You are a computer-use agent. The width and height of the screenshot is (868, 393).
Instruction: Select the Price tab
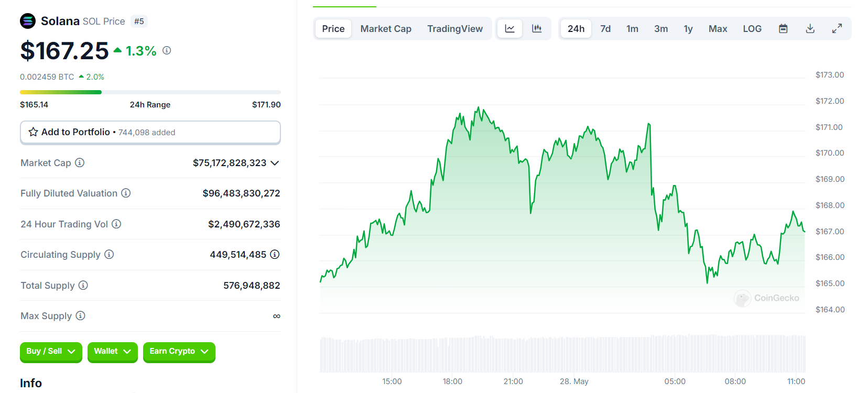coord(333,29)
